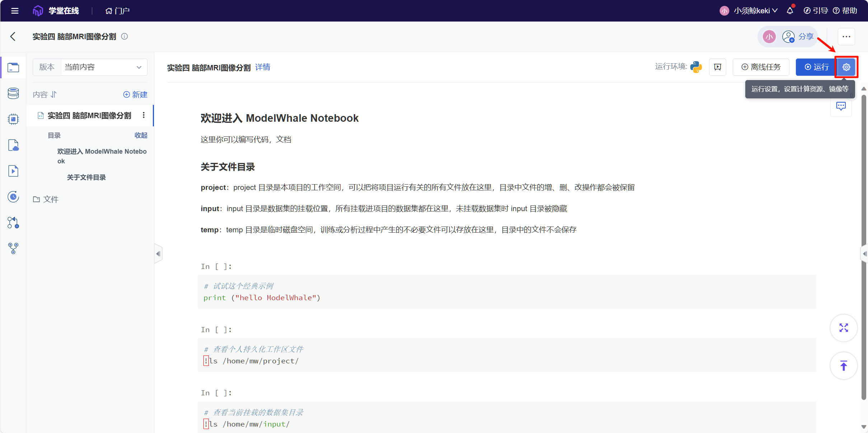The height and width of the screenshot is (433, 868).
Task: Click the dataset database sidebar icon
Action: 13,93
